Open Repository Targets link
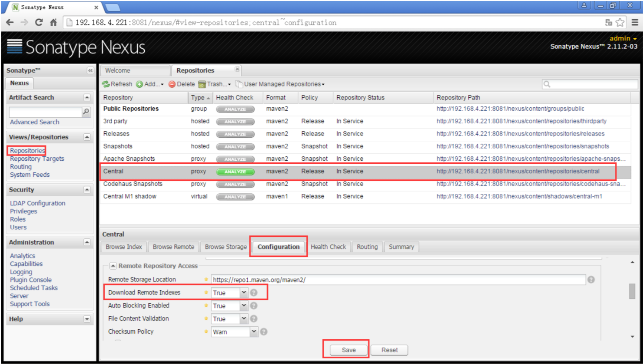This screenshot has width=644, height=364. pyautogui.click(x=37, y=159)
